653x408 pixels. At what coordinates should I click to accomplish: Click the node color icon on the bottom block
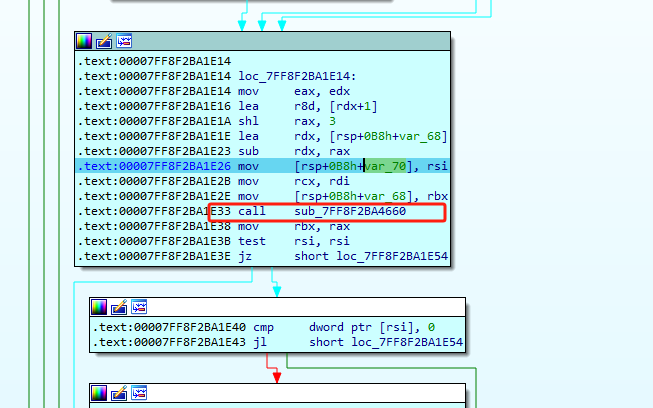click(x=99, y=394)
